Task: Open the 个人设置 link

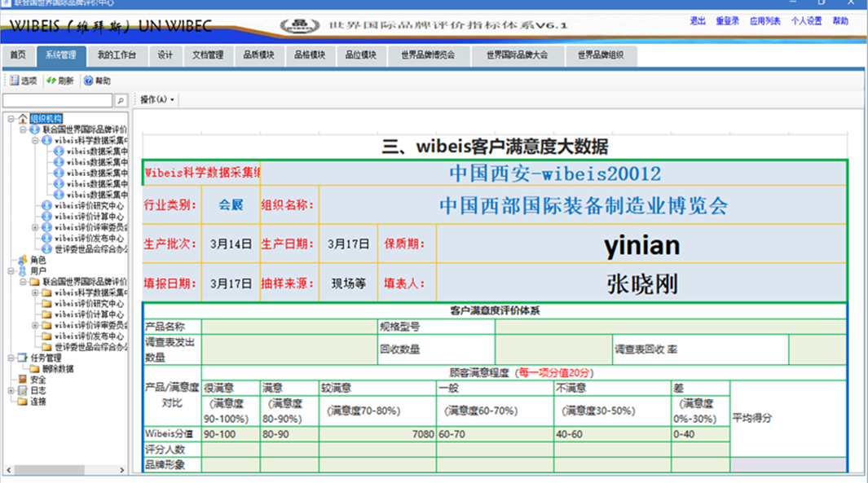Action: [807, 21]
